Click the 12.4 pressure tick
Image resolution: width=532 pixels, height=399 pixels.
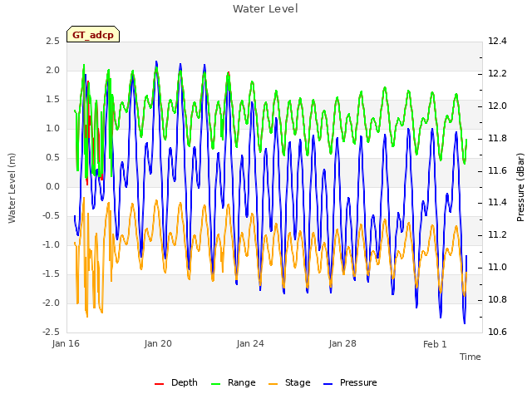pos(497,42)
